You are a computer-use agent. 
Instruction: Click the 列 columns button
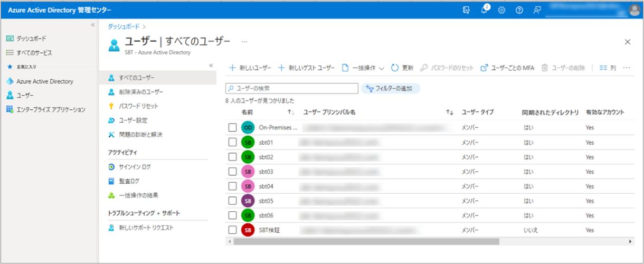click(x=608, y=68)
